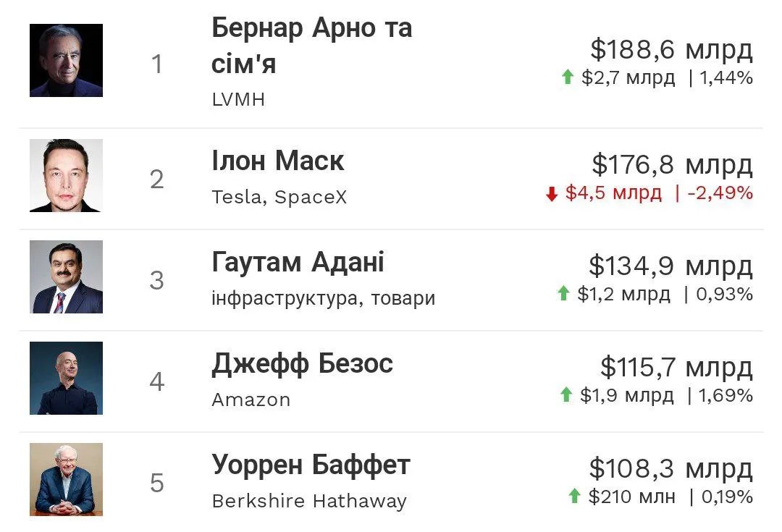Click the red down arrow beside $4,5 млрд
The height and width of the screenshot is (532, 782).
pyautogui.click(x=552, y=193)
